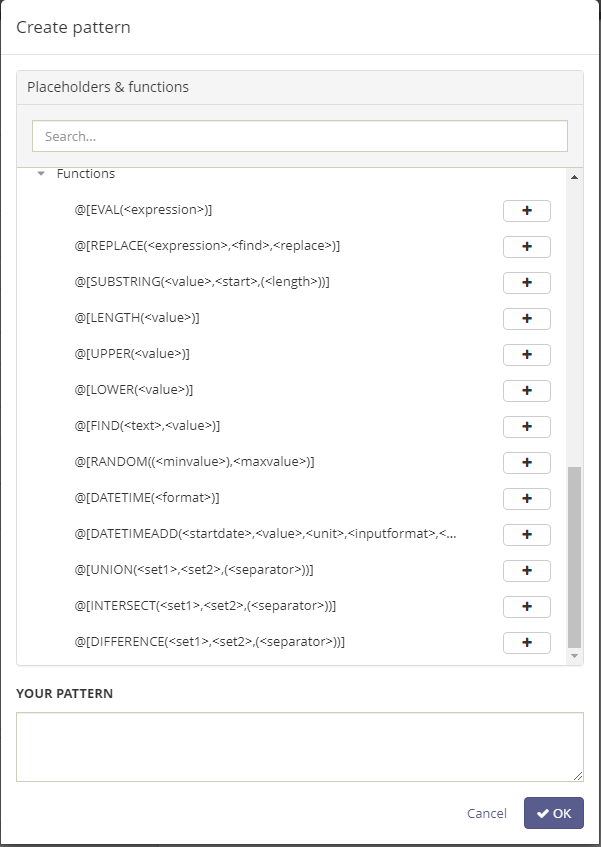This screenshot has width=601, height=847.
Task: Insert UNION function via plus button
Action: point(526,571)
